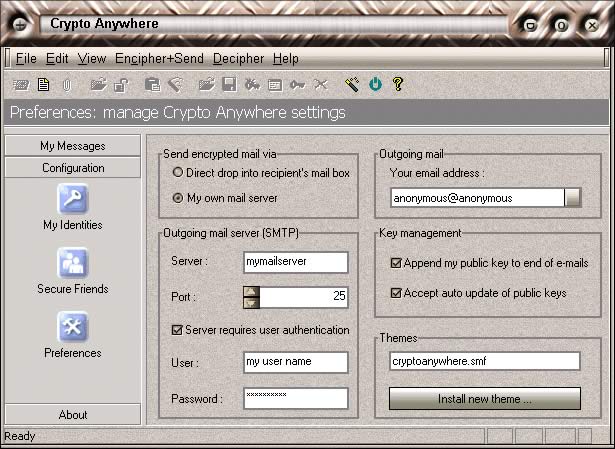Click the Themes file name field
Image resolution: width=615 pixels, height=449 pixels.
(485, 361)
